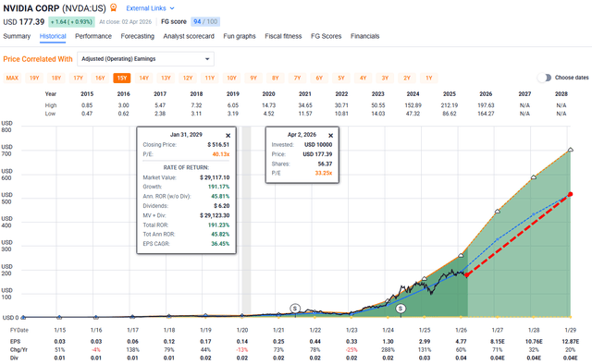Select the 8Y time range
592x364 pixels.
pos(276,79)
